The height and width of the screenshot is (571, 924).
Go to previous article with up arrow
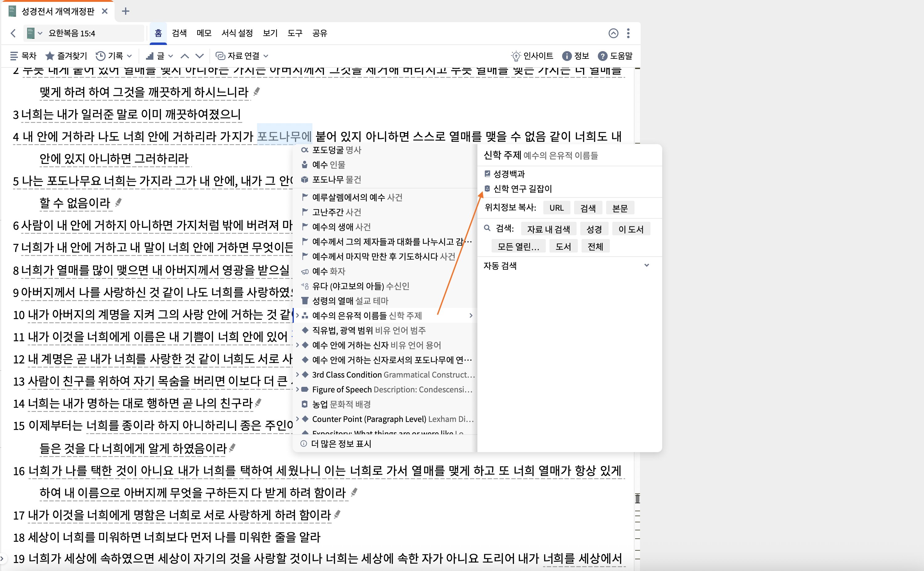point(185,56)
